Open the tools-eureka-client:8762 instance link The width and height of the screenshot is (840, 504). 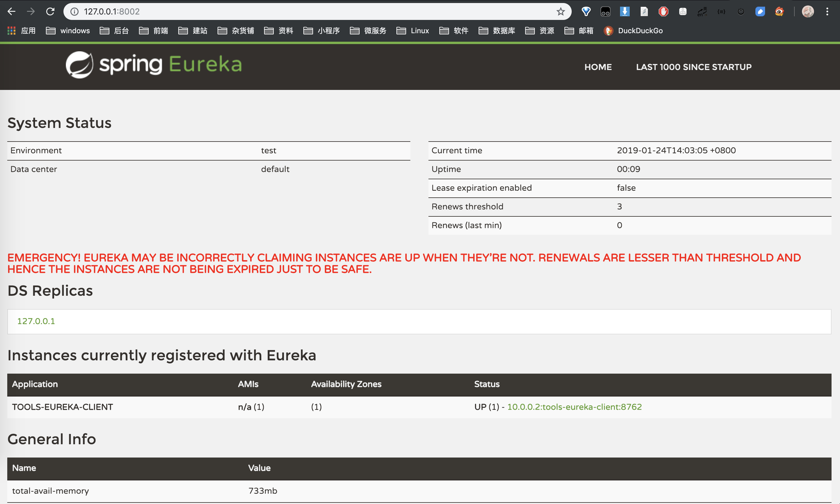[574, 407]
